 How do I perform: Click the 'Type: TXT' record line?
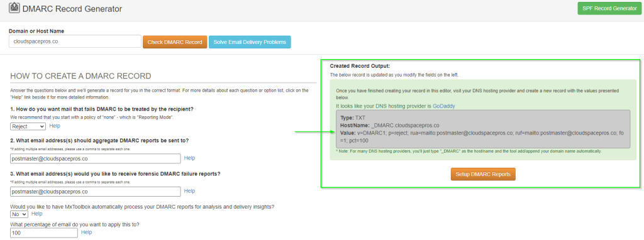point(353,117)
